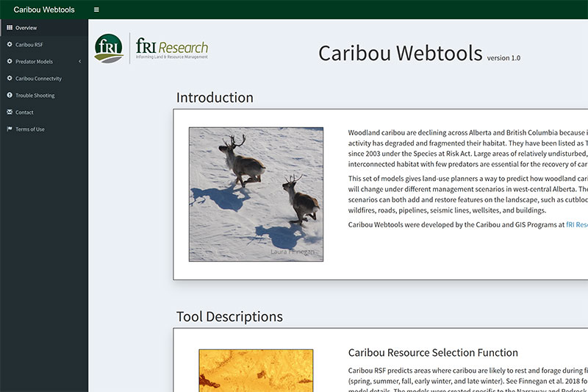The width and height of the screenshot is (588, 392).
Task: Click the Caribou RSF gear icon
Action: pyautogui.click(x=10, y=44)
